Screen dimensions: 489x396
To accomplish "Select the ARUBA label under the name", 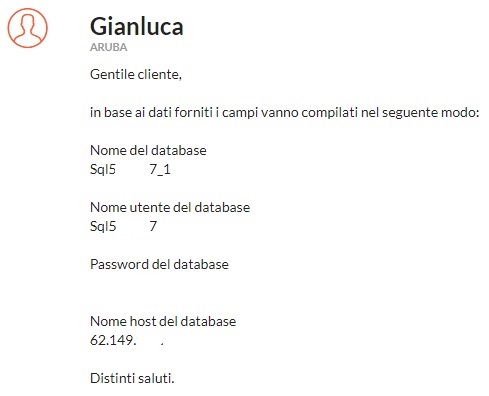I will coord(109,47).
